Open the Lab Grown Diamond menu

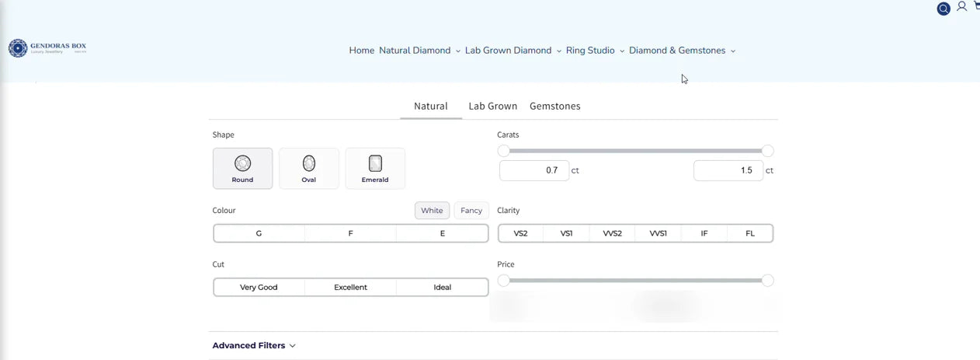pyautogui.click(x=513, y=51)
